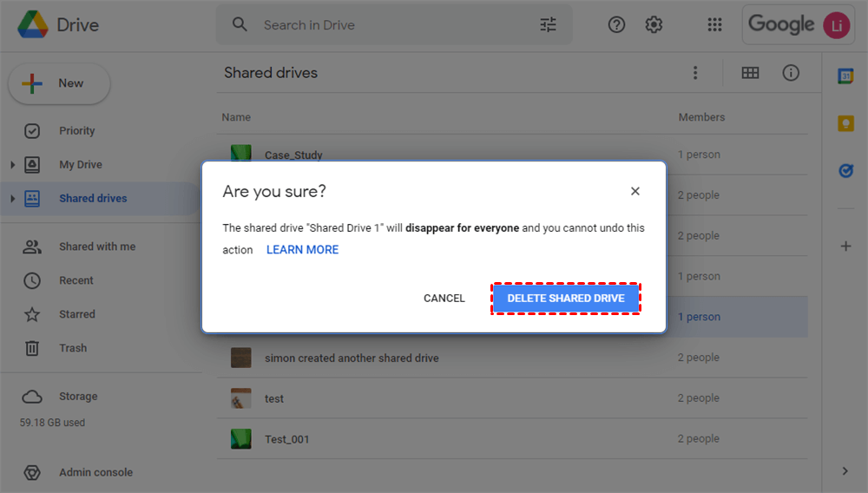Image resolution: width=868 pixels, height=493 pixels.
Task: Open the Admin console
Action: click(95, 472)
